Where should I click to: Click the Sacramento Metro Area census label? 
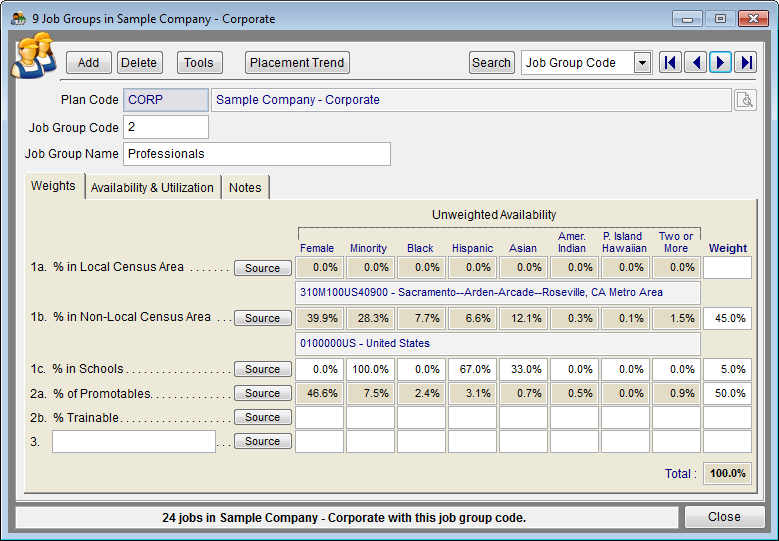(x=498, y=293)
